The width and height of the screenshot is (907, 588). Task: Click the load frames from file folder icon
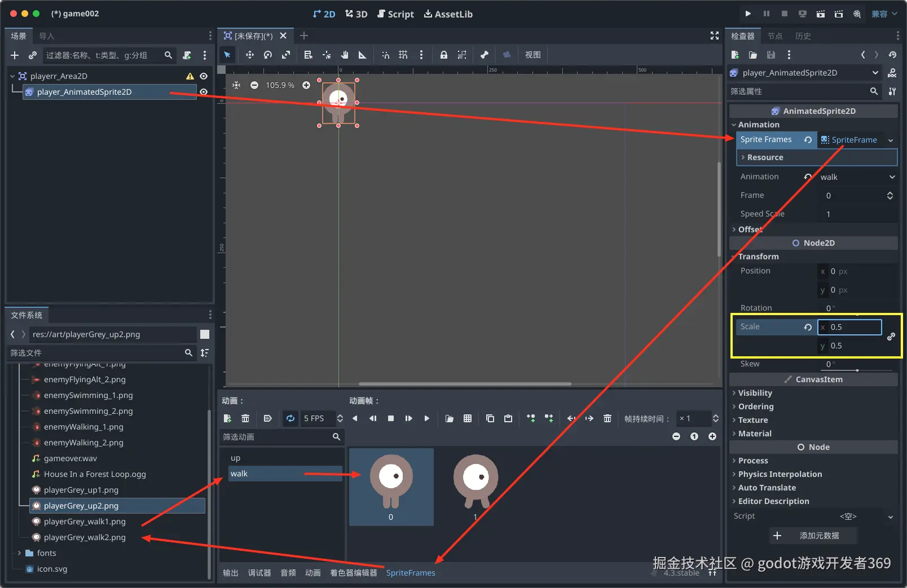point(450,418)
